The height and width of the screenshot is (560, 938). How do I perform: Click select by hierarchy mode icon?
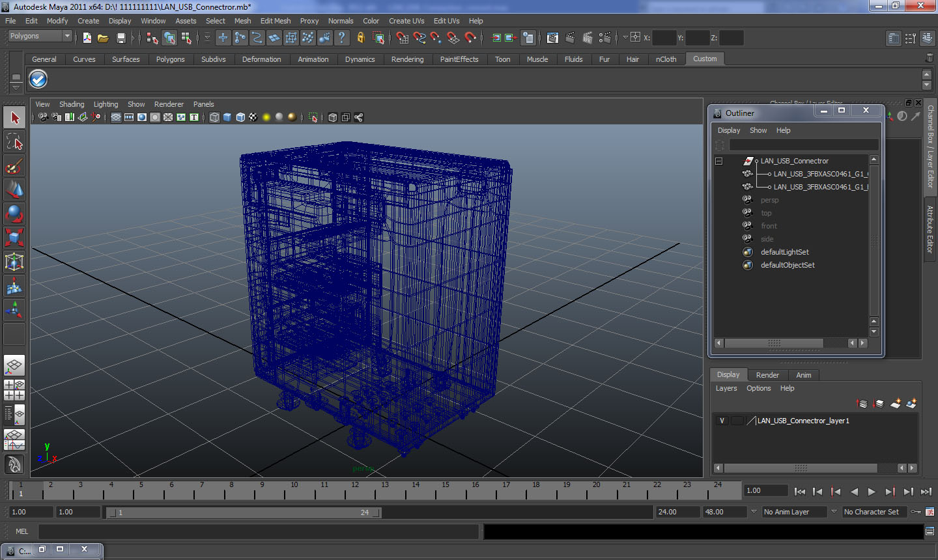coord(152,38)
